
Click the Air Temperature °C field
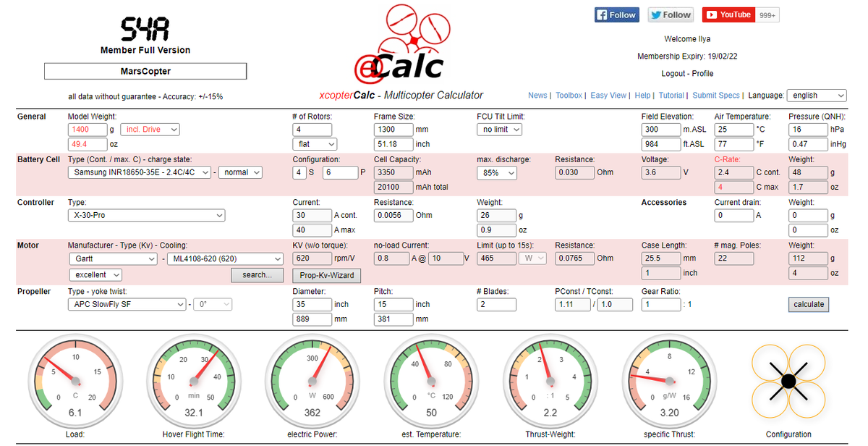pos(734,130)
